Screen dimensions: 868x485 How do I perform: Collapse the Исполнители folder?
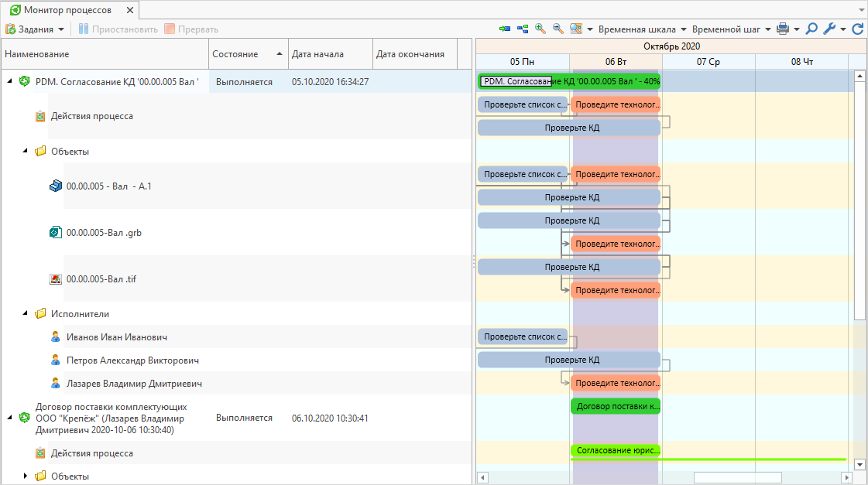click(25, 313)
